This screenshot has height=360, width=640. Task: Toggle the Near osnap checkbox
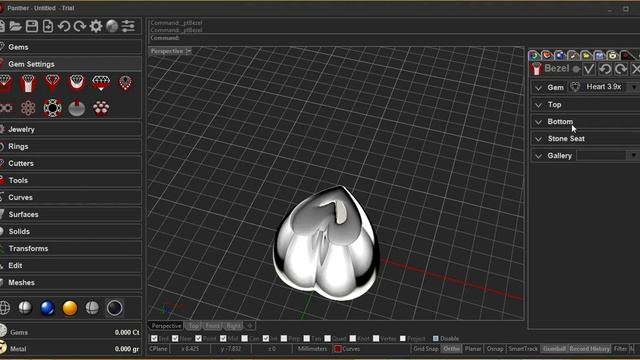point(175,338)
